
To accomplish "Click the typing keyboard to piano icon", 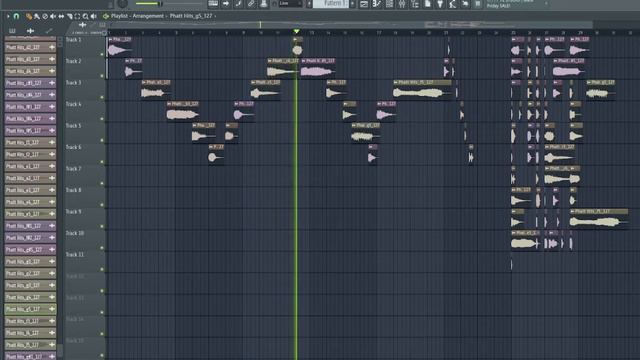I will click(x=213, y=4).
